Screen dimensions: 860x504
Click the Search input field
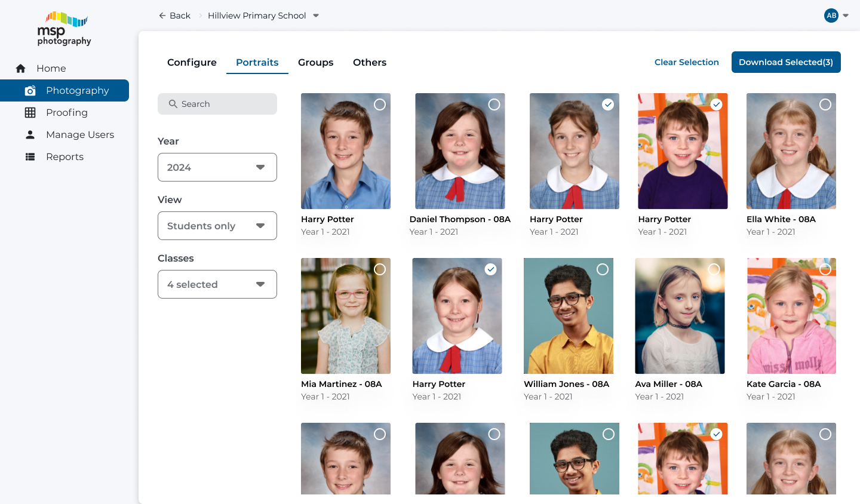(217, 104)
